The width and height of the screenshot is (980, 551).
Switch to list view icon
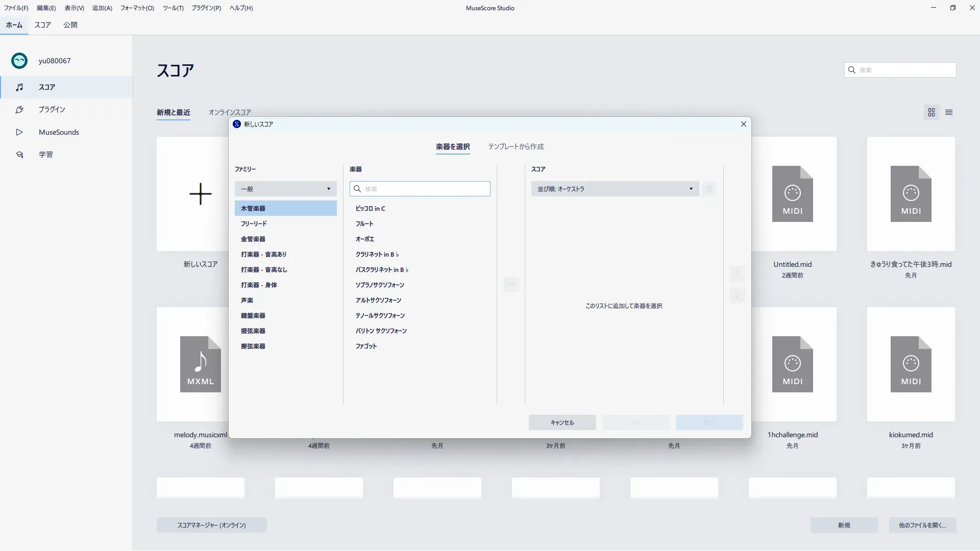click(949, 112)
